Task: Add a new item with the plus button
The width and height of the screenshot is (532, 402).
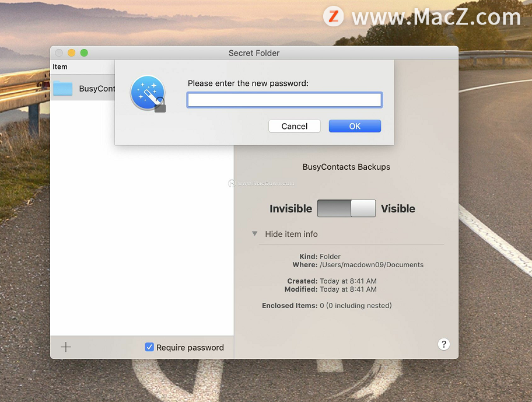Action: point(66,347)
